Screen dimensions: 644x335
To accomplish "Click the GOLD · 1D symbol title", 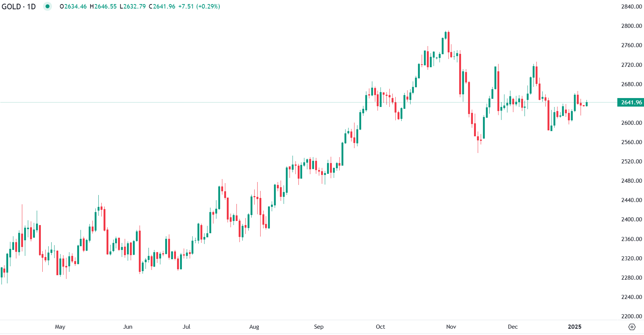I will point(19,7).
